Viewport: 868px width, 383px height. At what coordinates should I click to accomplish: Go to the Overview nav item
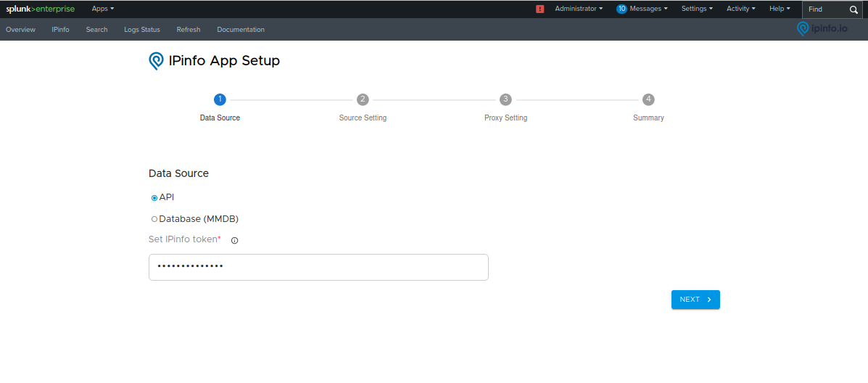click(20, 29)
